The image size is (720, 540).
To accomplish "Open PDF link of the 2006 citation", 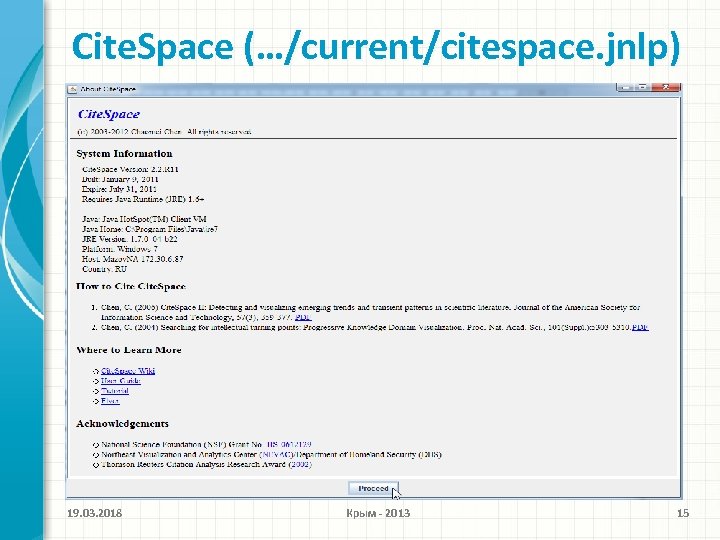I will click(303, 317).
